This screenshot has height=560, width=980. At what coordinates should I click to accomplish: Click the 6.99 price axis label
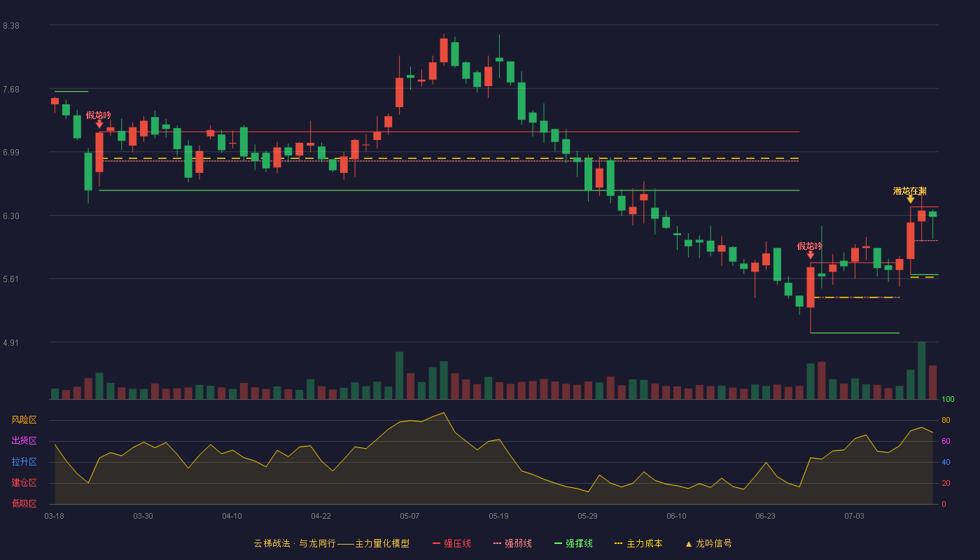[11, 153]
